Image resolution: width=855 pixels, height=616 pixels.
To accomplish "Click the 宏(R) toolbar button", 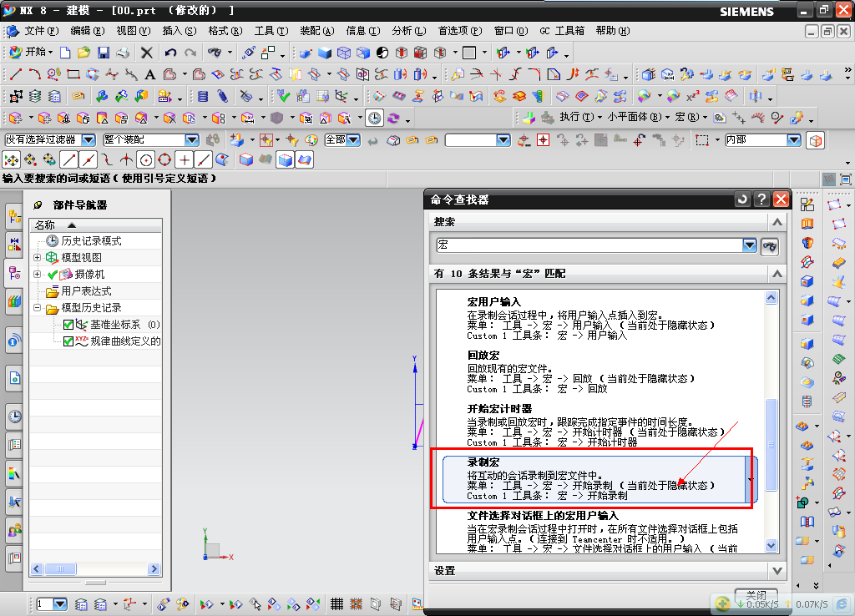I will point(691,117).
